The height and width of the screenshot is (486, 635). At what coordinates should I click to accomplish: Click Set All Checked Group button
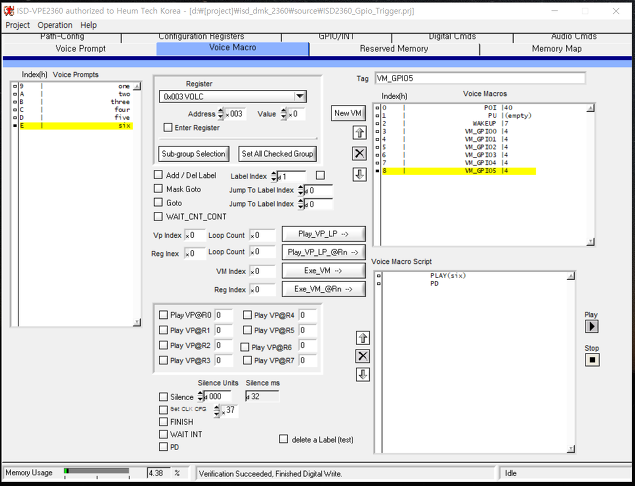tap(277, 154)
